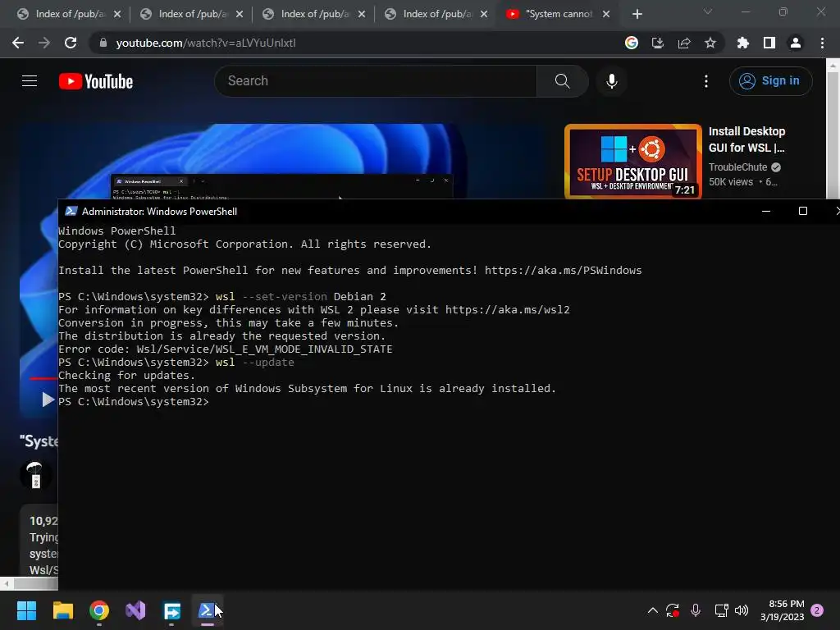Open YouTube settings three-dot menu

(706, 81)
